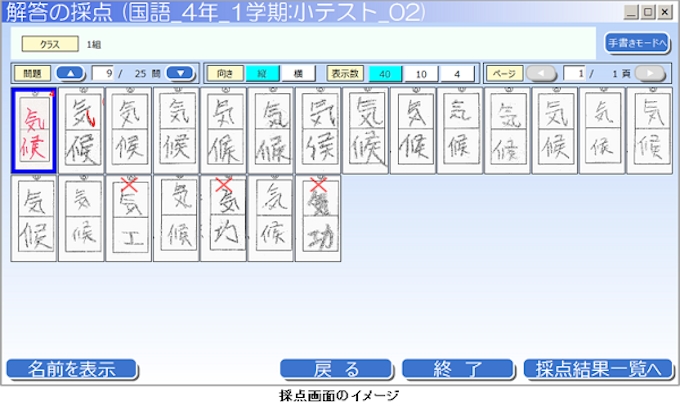Click the 名前を表示 button
Screen dimensions: 680x406
(x=71, y=368)
